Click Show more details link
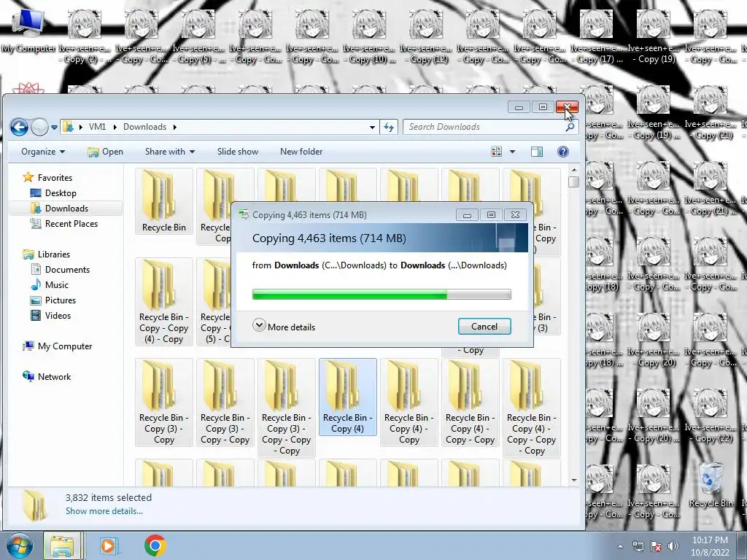Image resolution: width=747 pixels, height=560 pixels. (104, 511)
